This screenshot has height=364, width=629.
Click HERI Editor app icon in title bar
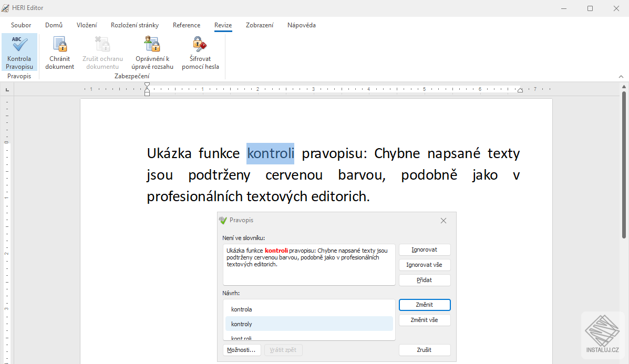click(x=5, y=8)
